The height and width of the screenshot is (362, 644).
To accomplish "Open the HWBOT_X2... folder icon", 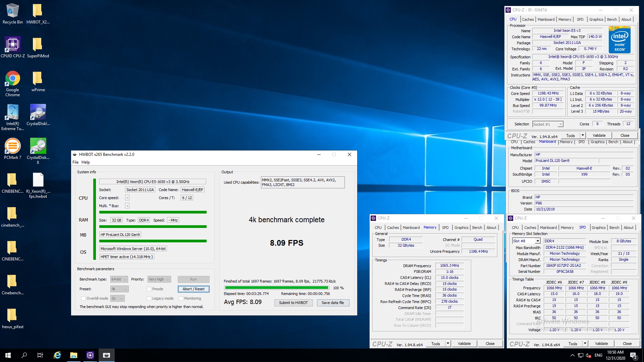I will pos(38,14).
